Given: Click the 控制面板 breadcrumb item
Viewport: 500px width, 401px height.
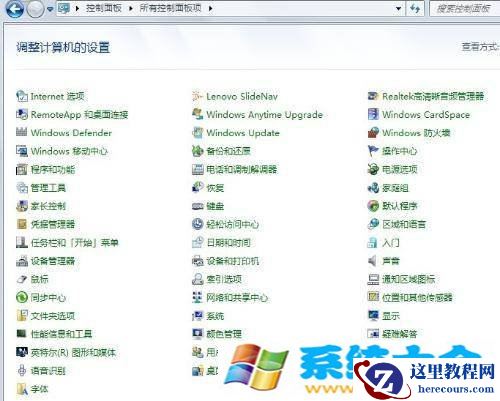Looking at the screenshot, I should [104, 8].
